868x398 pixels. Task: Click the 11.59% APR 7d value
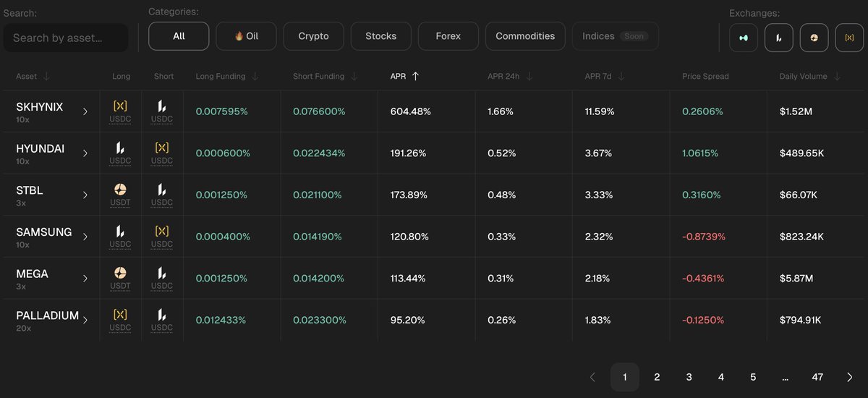pyautogui.click(x=599, y=111)
